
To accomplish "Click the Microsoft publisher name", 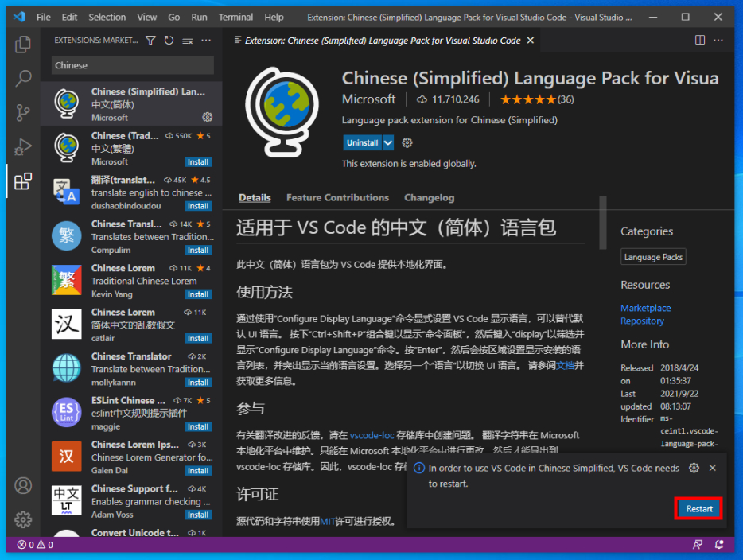I will 368,99.
